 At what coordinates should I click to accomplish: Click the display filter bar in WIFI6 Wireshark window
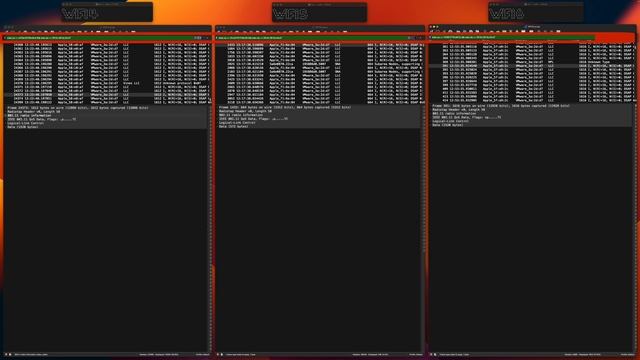pos(512,38)
